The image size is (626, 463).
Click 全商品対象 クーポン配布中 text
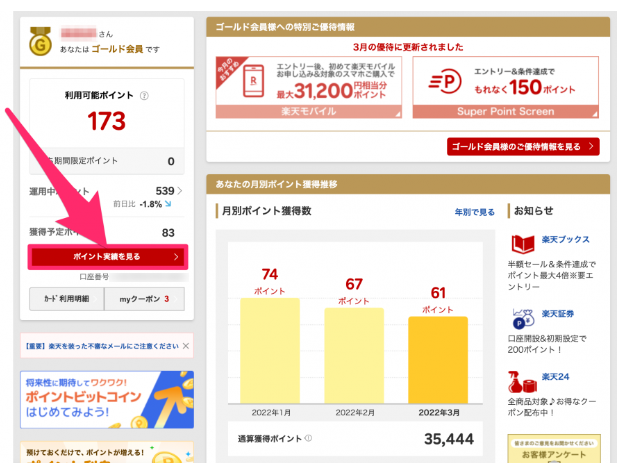(x=552, y=407)
